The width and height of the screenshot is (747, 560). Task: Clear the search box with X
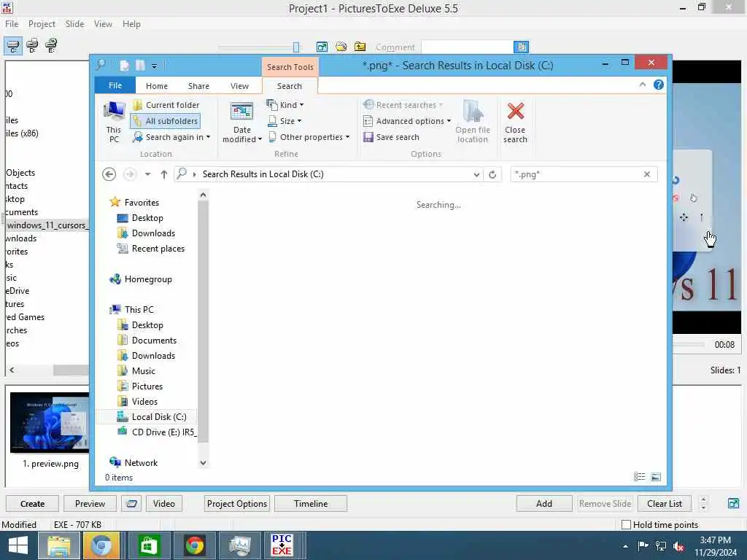click(647, 174)
